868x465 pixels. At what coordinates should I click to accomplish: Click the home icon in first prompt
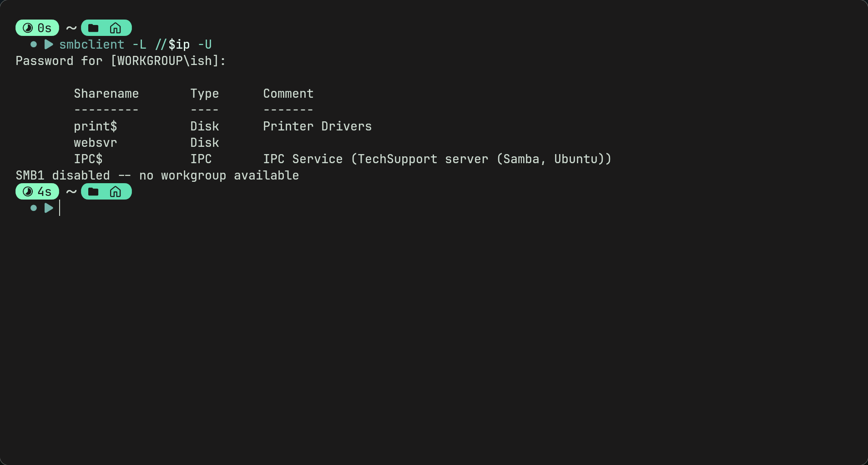pos(116,28)
